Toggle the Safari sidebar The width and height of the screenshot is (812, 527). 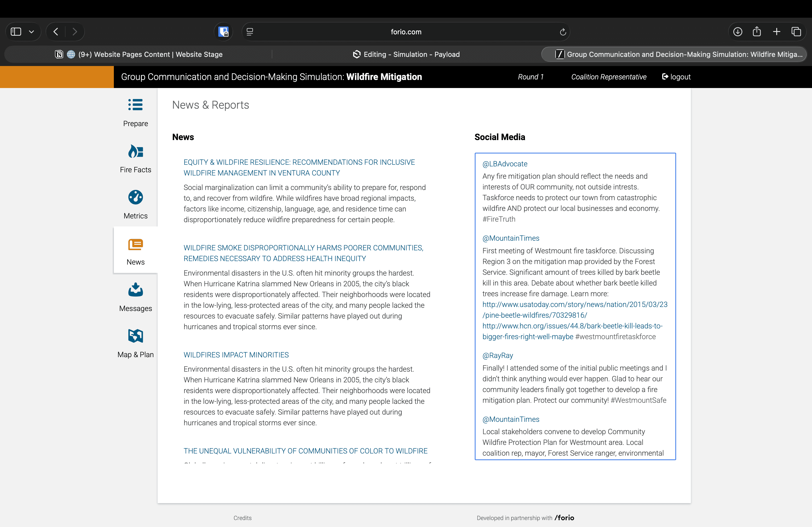[16, 32]
